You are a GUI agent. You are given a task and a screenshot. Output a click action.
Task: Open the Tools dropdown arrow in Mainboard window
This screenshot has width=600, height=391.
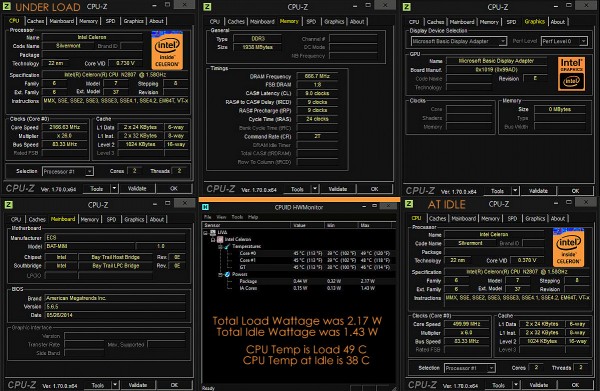115,385
